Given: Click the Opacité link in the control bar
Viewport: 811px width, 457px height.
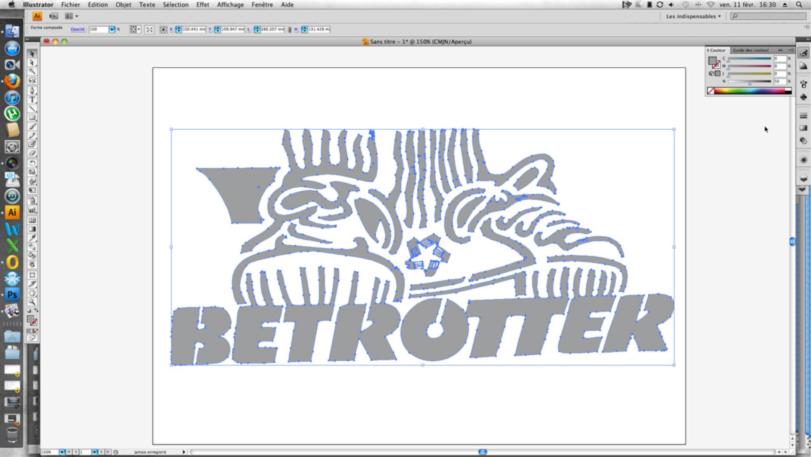Looking at the screenshot, I should (78, 29).
